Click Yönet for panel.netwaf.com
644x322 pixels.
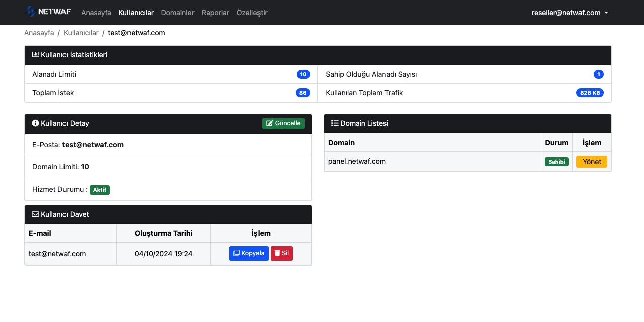point(592,162)
